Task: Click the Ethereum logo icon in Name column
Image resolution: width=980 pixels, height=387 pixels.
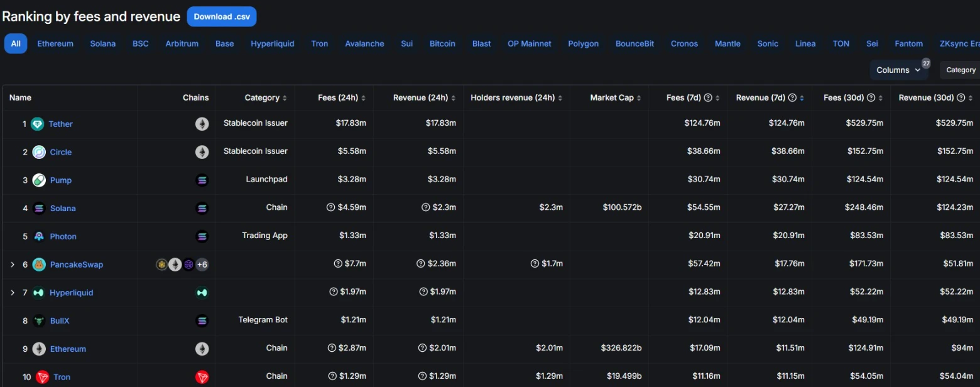Action: (39, 349)
